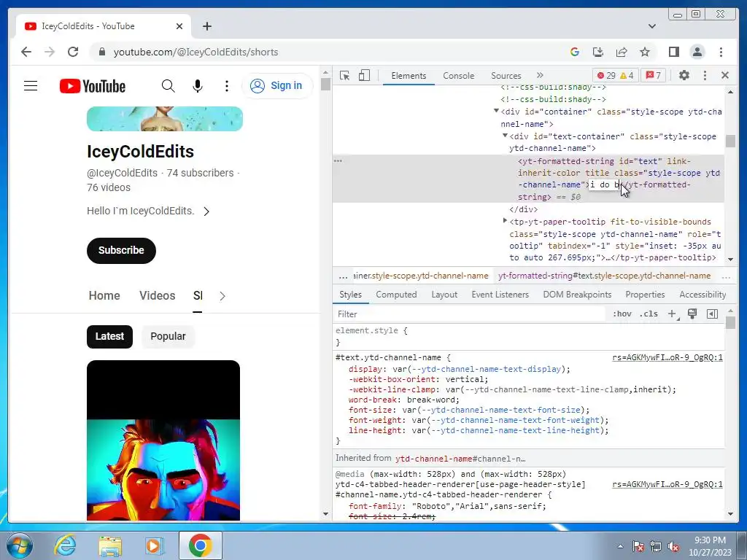This screenshot has height=560, width=747.
Task: Open the channel Home tab
Action: point(104,295)
